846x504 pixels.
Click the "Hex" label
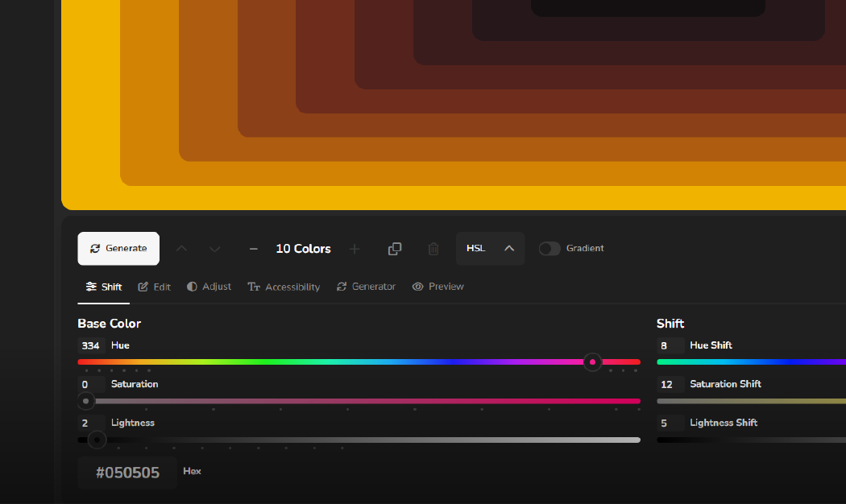coord(192,471)
